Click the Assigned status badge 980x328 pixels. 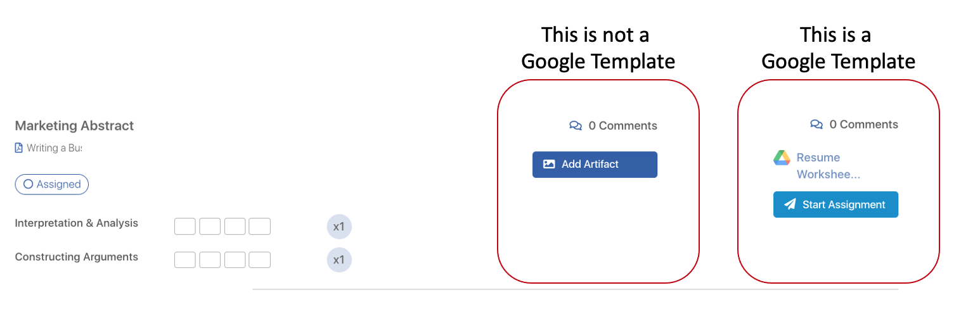52,184
